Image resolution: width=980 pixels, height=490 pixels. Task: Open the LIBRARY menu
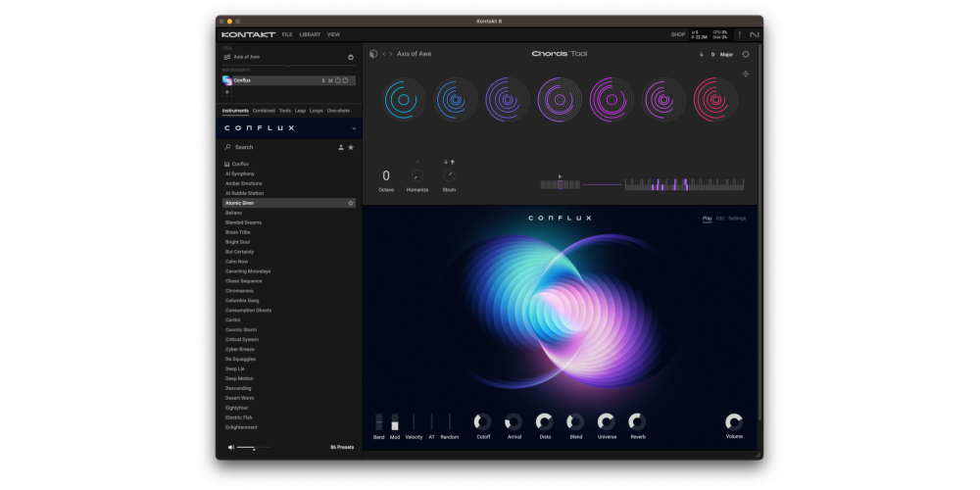click(x=310, y=35)
